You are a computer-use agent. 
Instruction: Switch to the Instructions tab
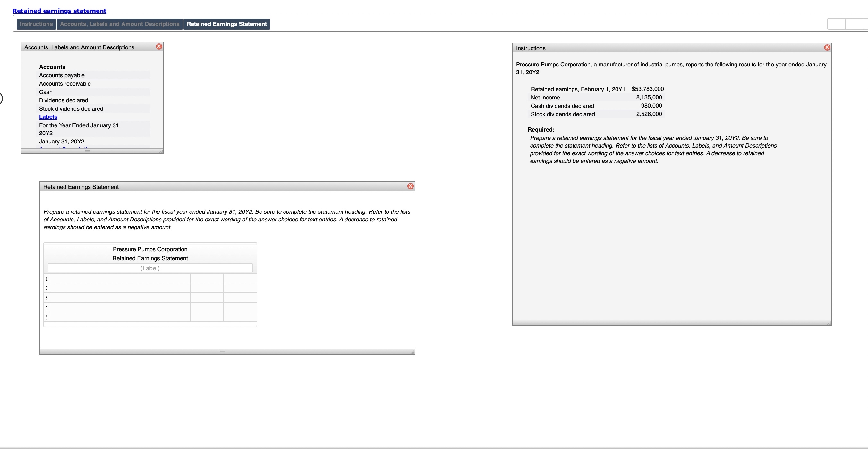tap(36, 24)
